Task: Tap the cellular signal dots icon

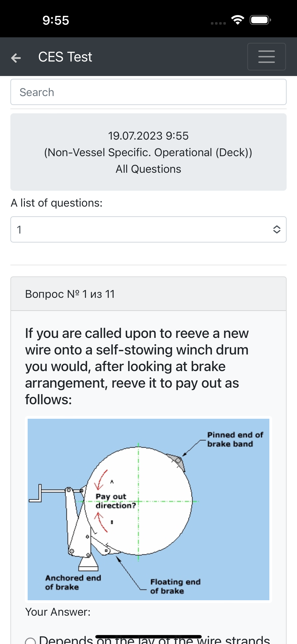Action: pos(218,23)
